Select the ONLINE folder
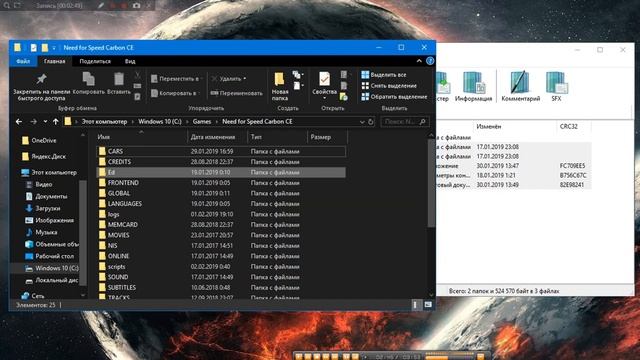The height and width of the screenshot is (360, 640). (221, 256)
